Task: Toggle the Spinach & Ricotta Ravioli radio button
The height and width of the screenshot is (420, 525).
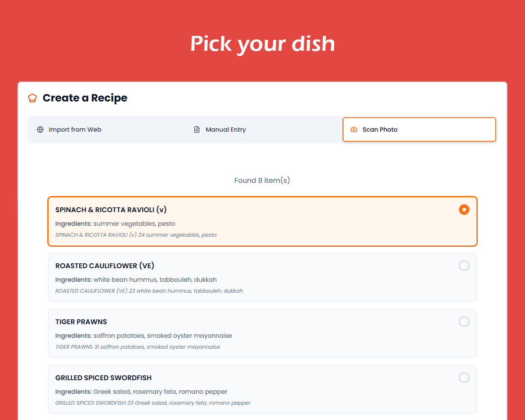Action: coord(464,210)
